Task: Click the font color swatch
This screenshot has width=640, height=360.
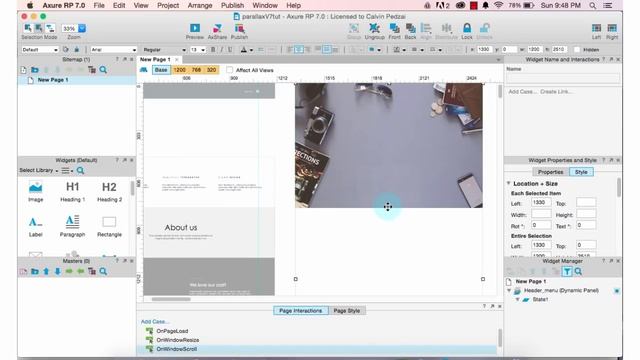Action: [x=244, y=49]
